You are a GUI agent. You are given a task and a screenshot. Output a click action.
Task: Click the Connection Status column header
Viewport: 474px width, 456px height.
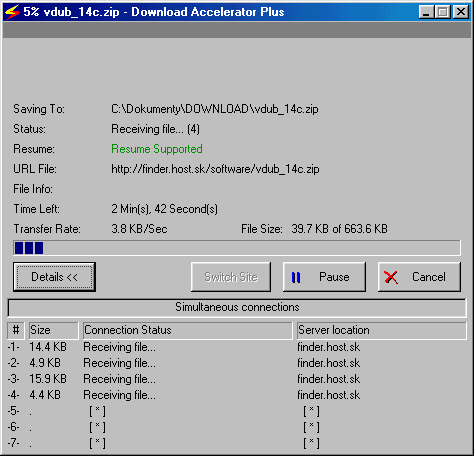tap(188, 330)
